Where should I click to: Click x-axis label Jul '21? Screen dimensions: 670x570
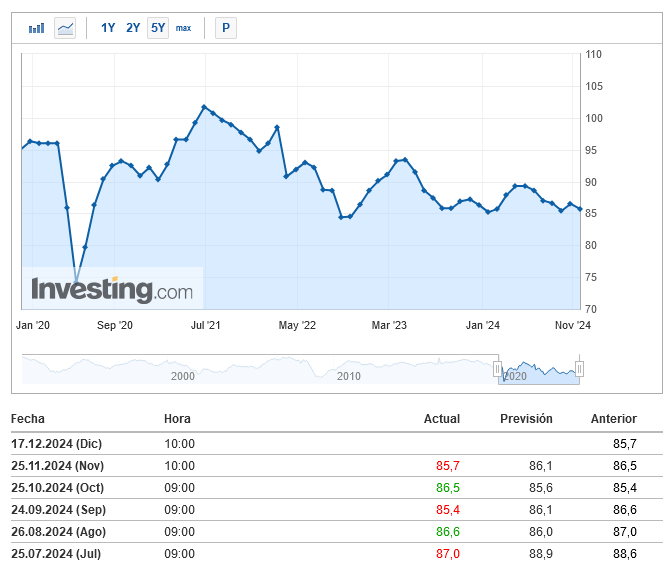click(x=206, y=326)
